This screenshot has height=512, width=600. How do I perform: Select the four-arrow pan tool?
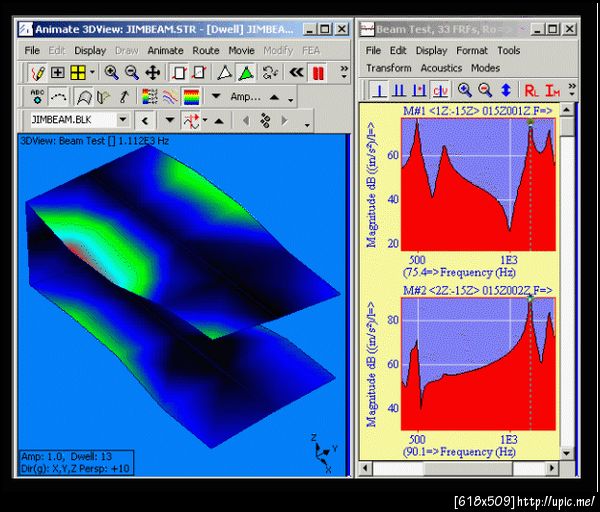tap(152, 72)
